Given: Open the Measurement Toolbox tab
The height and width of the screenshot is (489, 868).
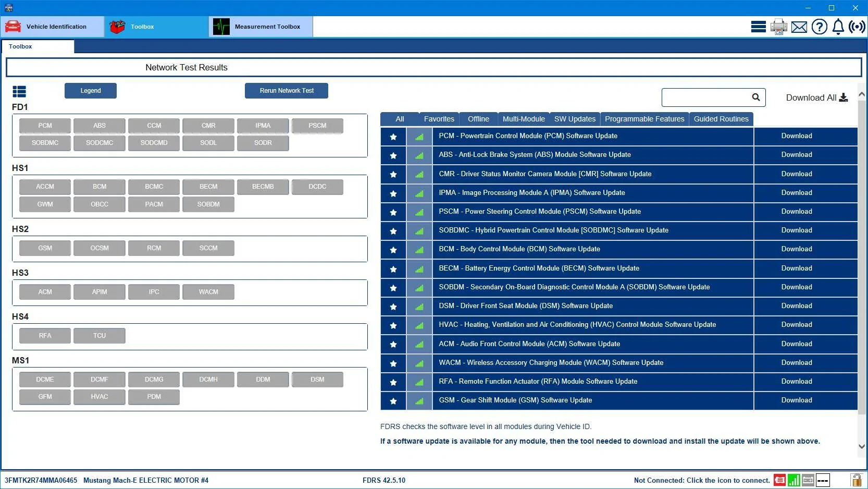Looking at the screenshot, I should [x=261, y=27].
